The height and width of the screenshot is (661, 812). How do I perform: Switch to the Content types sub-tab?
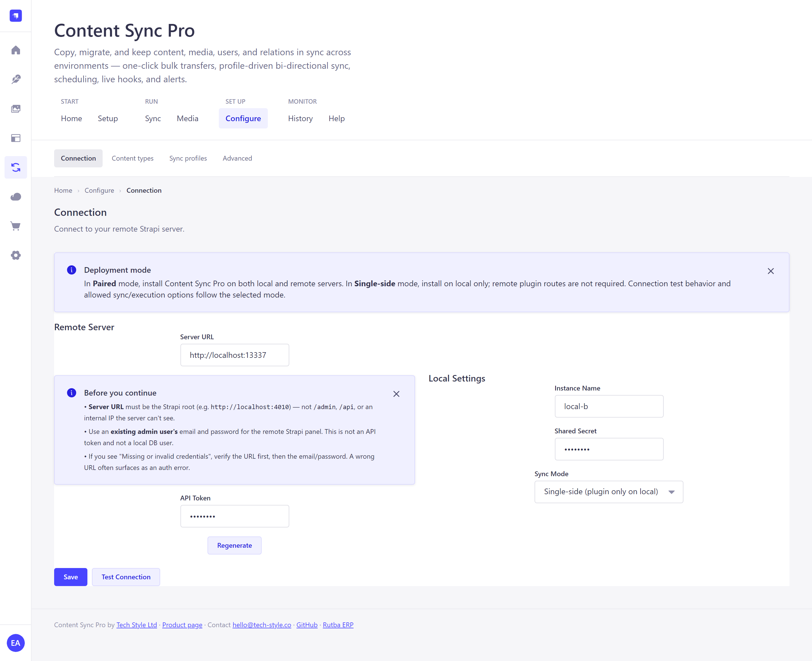pyautogui.click(x=133, y=158)
